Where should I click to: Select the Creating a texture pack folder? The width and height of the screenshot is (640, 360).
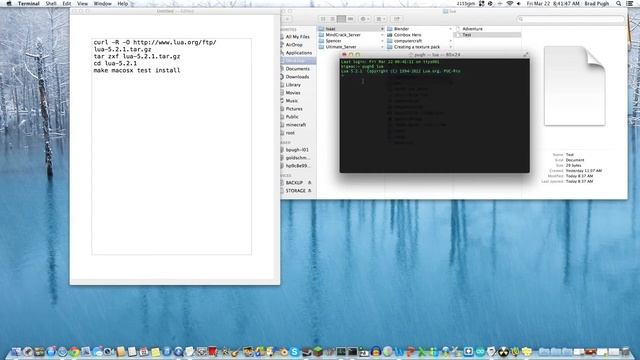coord(416,47)
